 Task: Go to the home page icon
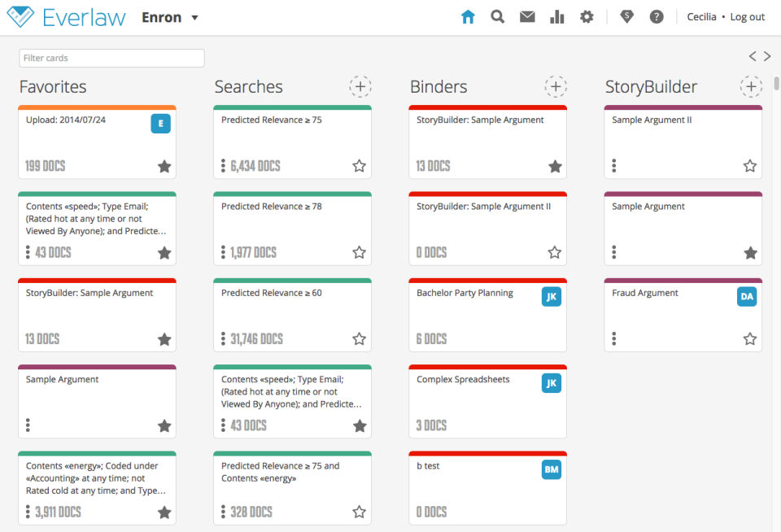[468, 17]
